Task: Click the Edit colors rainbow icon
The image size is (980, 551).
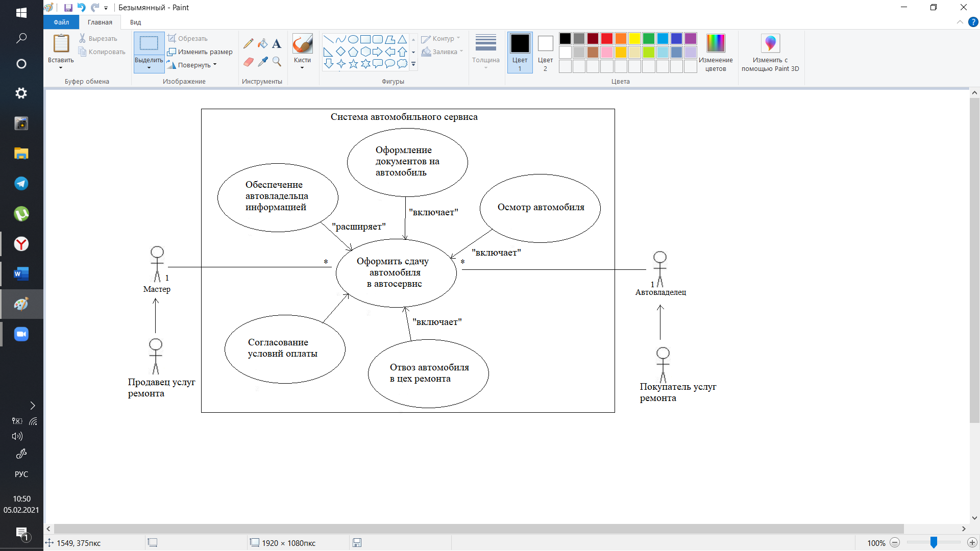Action: pyautogui.click(x=715, y=44)
